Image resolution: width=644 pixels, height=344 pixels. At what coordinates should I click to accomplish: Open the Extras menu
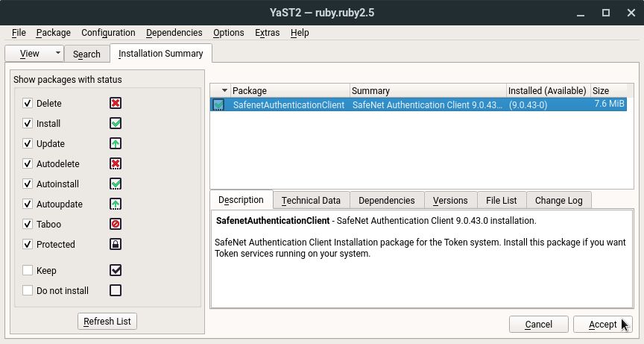(268, 33)
